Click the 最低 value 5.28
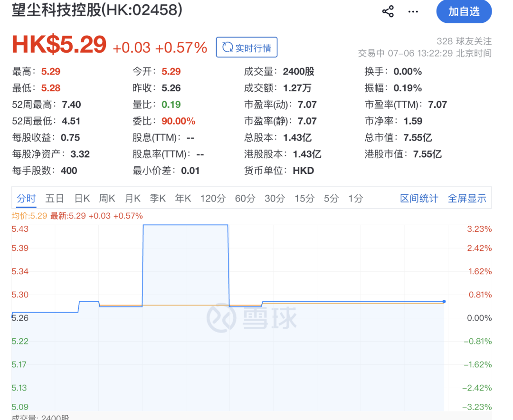This screenshot has width=513, height=420. 51,88
